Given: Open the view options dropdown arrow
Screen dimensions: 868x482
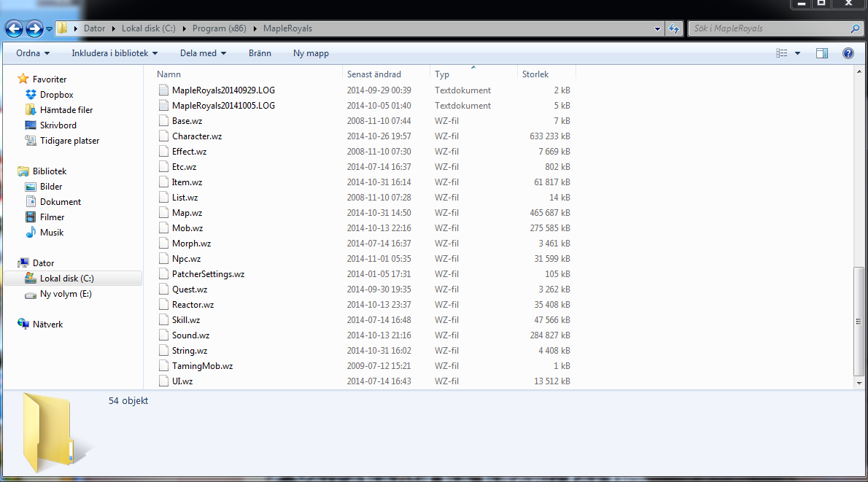Looking at the screenshot, I should pos(798,53).
